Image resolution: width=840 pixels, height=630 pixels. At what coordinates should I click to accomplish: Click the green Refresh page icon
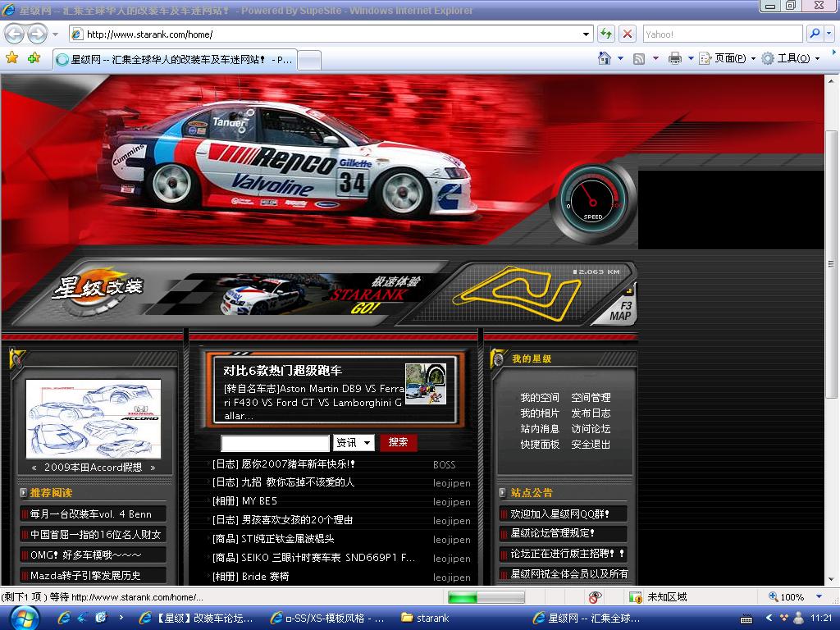[x=606, y=34]
